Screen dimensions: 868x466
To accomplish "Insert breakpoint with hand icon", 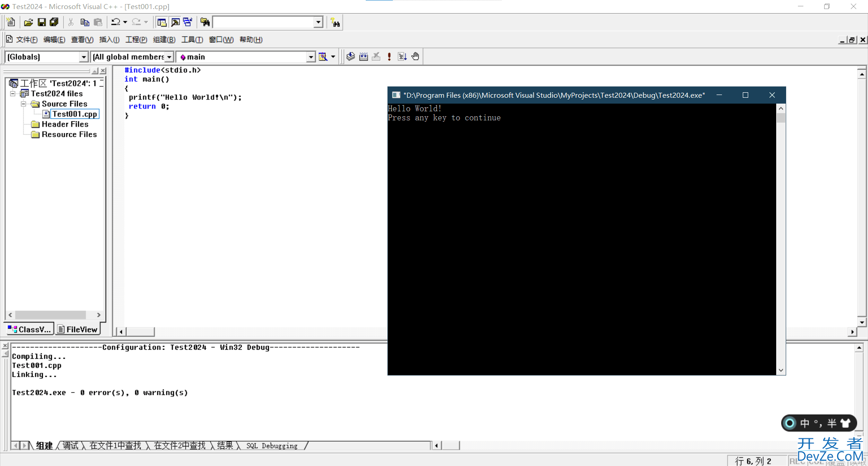I will (x=415, y=57).
